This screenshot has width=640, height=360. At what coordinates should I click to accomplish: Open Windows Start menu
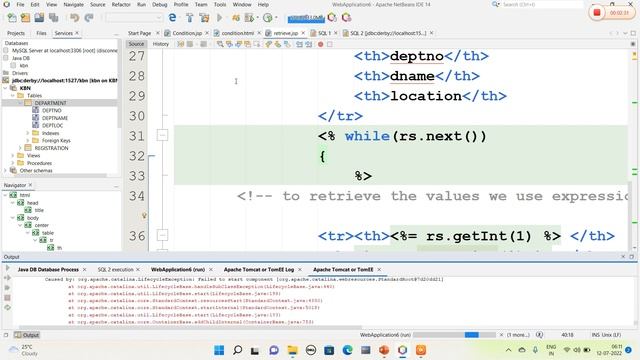click(x=219, y=350)
